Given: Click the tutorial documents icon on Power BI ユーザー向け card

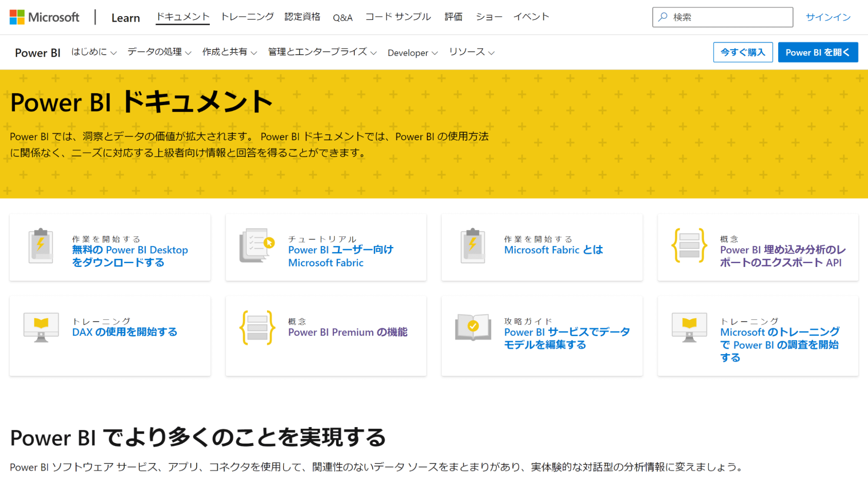Looking at the screenshot, I should (257, 246).
